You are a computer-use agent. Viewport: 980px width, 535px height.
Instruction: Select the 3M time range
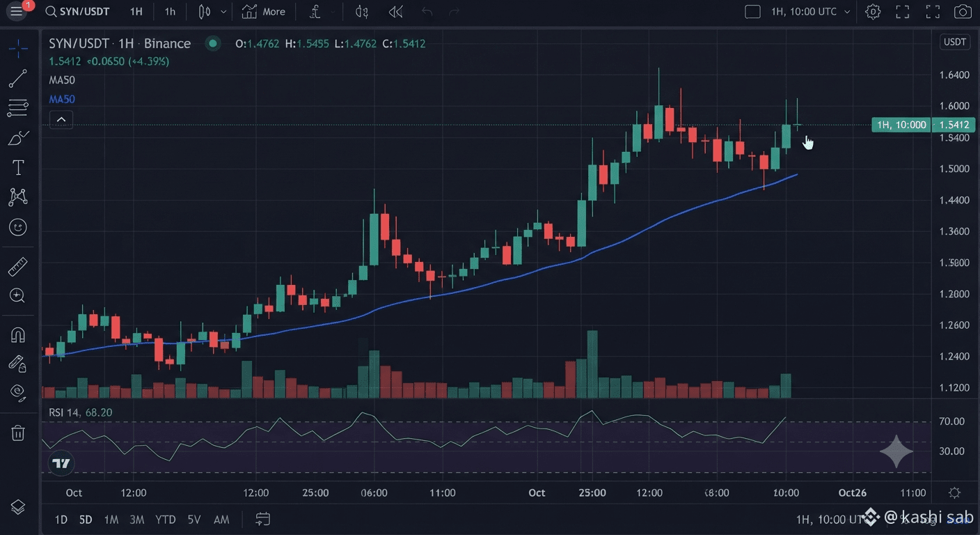click(137, 519)
